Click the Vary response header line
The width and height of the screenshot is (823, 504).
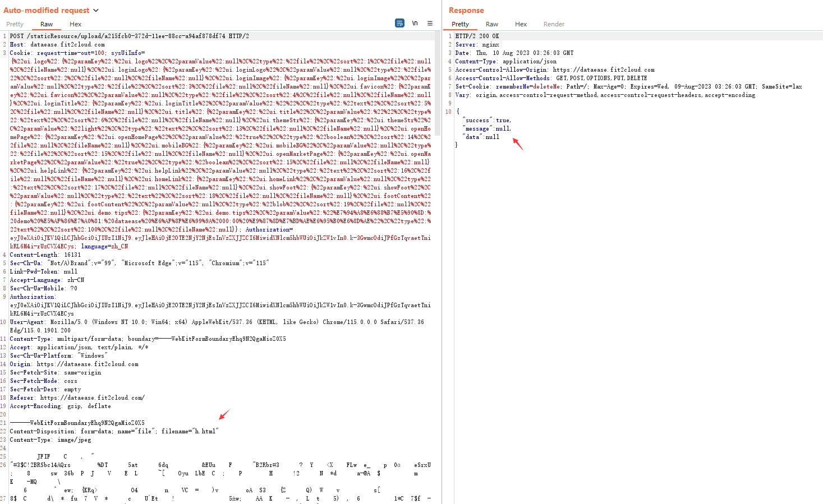(x=605, y=95)
